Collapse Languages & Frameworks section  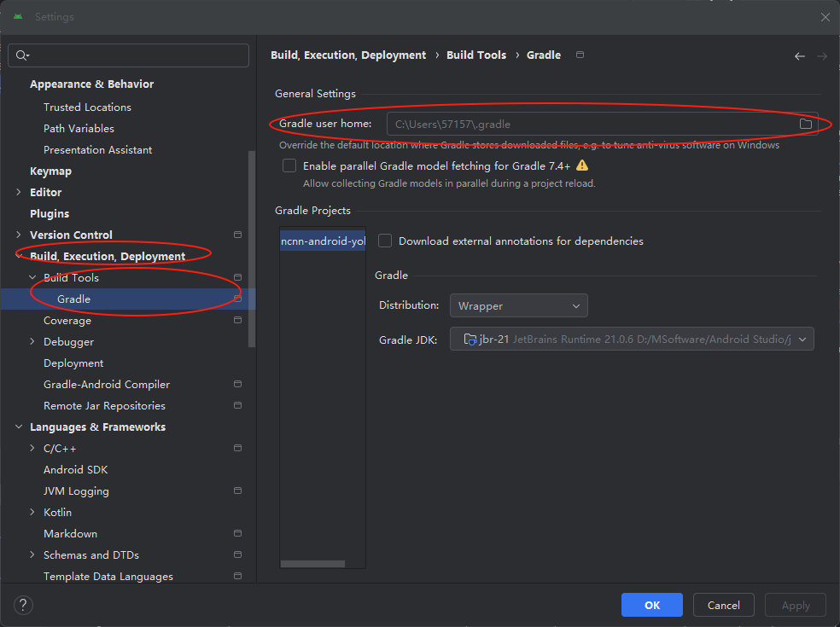19,427
